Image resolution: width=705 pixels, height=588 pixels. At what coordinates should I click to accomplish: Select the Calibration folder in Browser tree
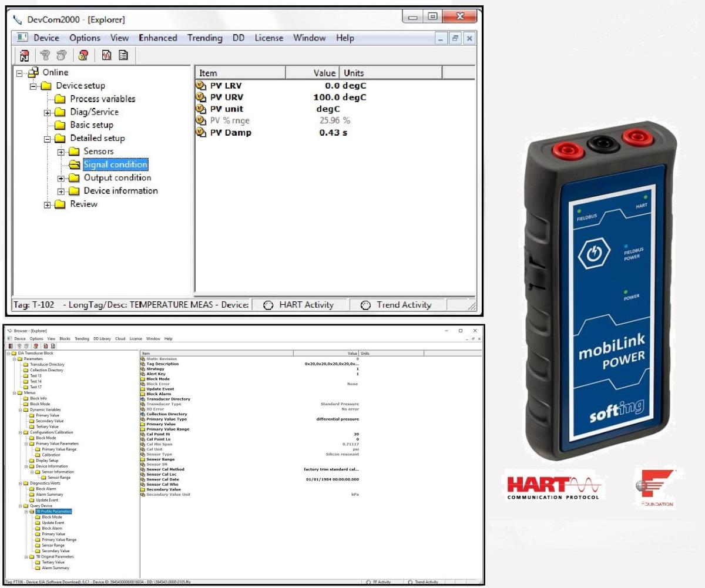point(51,455)
